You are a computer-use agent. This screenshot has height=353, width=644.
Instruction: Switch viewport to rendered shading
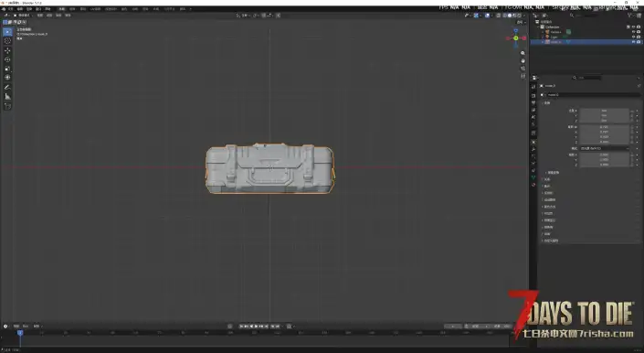(x=519, y=16)
